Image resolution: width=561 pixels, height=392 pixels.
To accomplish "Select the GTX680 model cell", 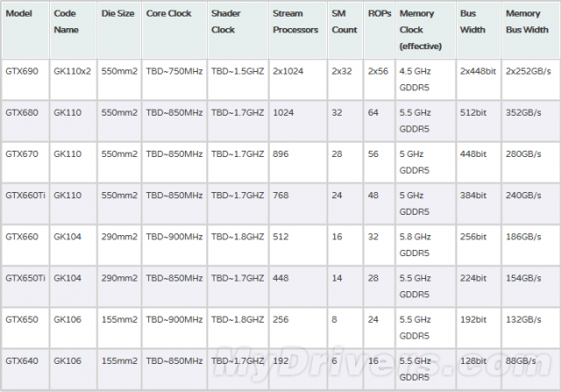I will tap(25, 121).
